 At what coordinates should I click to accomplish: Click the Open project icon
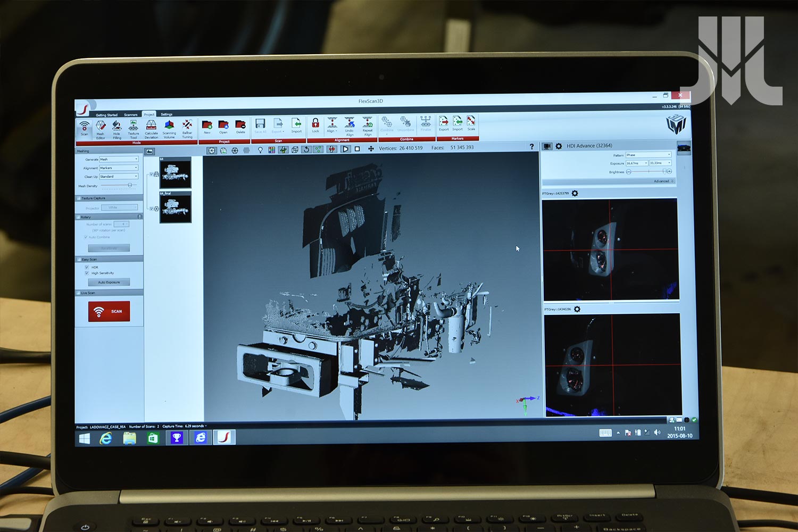click(223, 127)
